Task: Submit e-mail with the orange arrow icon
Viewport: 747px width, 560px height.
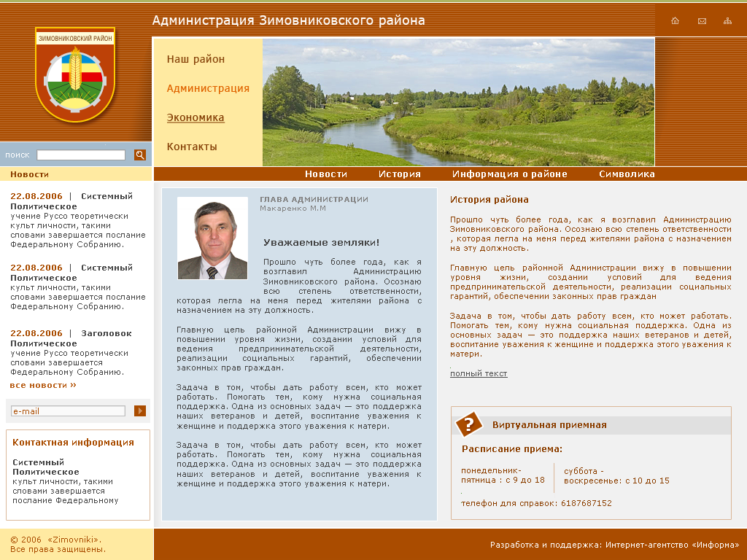Action: click(x=139, y=411)
